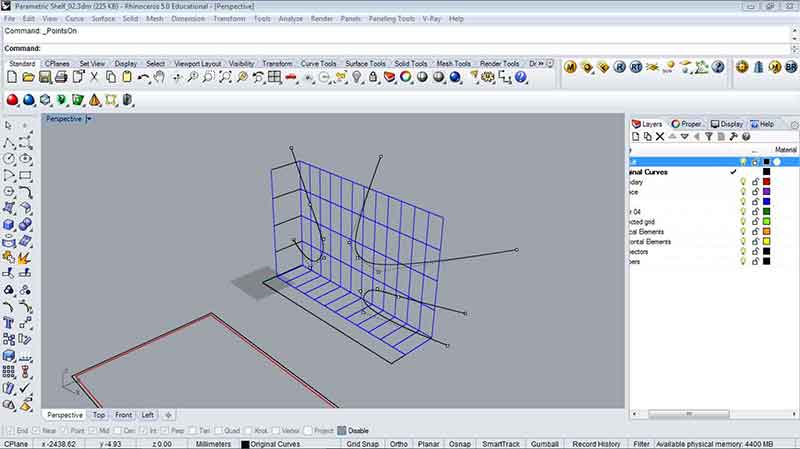Select the Pan hand tool
Viewport: 800px width, 449px height.
tap(159, 78)
